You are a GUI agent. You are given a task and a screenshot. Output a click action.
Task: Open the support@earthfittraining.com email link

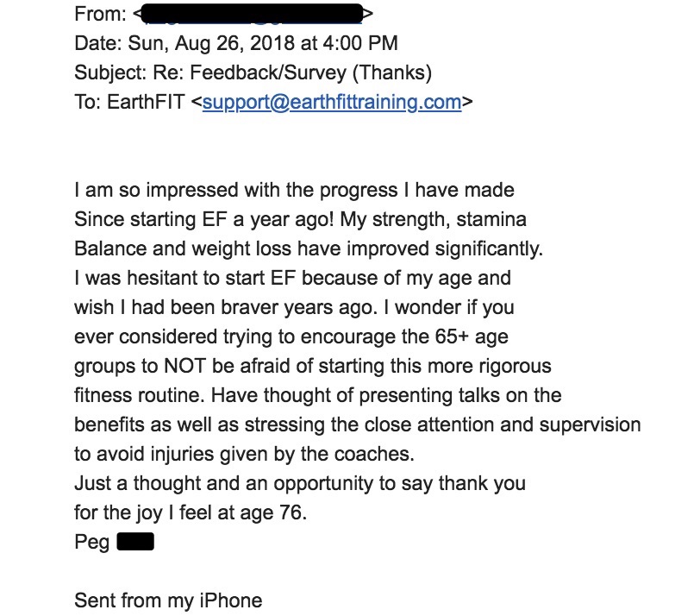pos(332,103)
